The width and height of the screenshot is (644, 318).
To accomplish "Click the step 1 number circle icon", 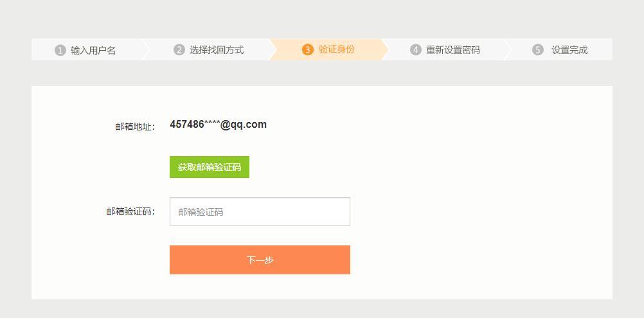I will coord(60,50).
